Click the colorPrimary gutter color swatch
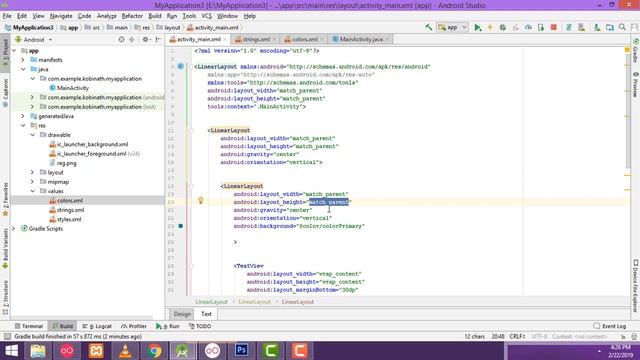Viewport: 640px width, 360px height. coord(180,226)
